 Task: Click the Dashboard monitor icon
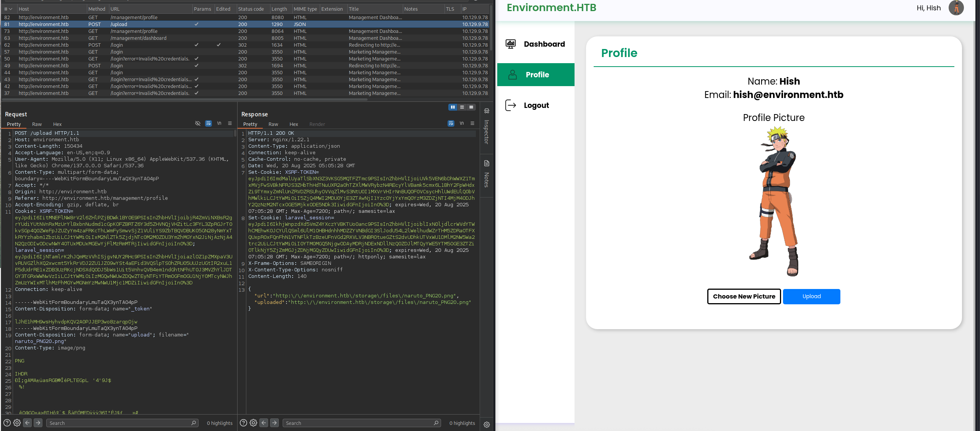click(511, 44)
